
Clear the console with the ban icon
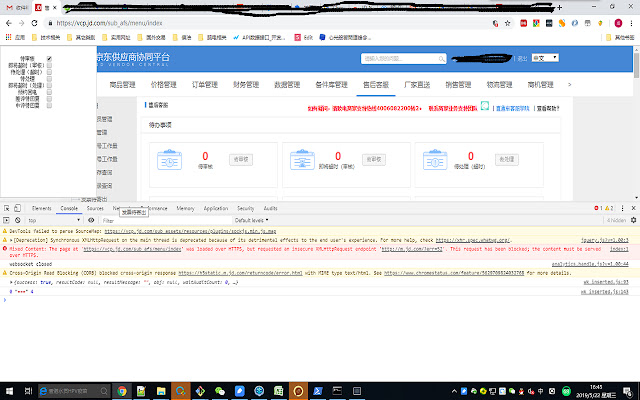point(18,220)
